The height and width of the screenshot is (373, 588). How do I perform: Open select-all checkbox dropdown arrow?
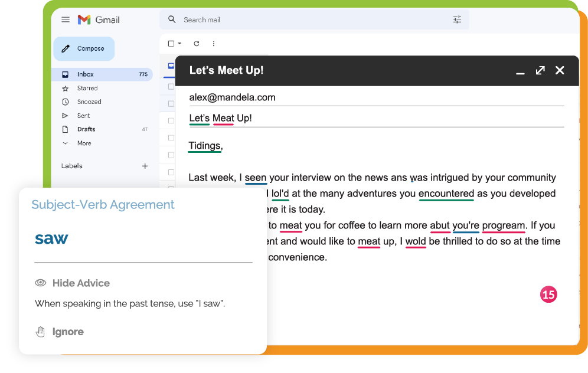tap(179, 44)
